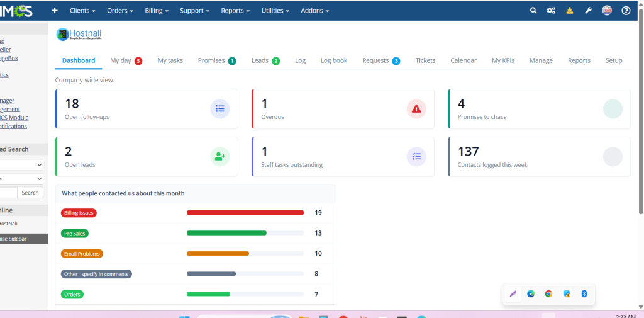Click the Hostnali logo
This screenshot has width=644, height=318.
[x=79, y=34]
